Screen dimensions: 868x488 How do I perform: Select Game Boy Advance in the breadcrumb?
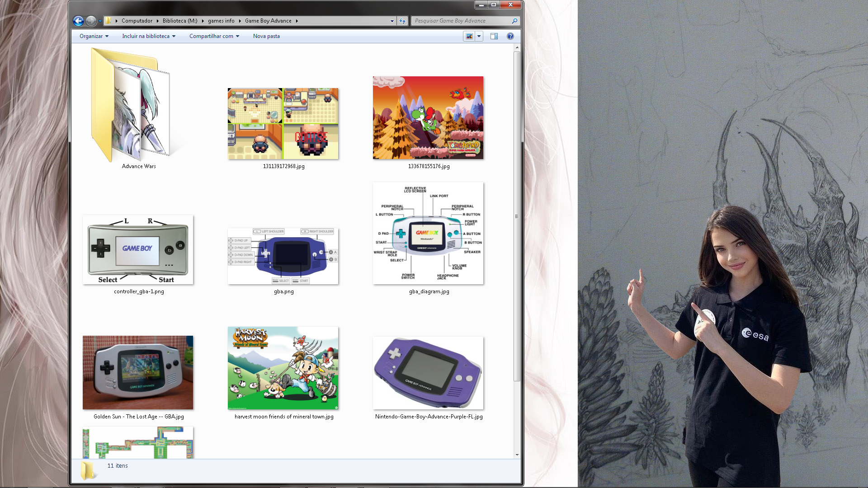pos(268,21)
